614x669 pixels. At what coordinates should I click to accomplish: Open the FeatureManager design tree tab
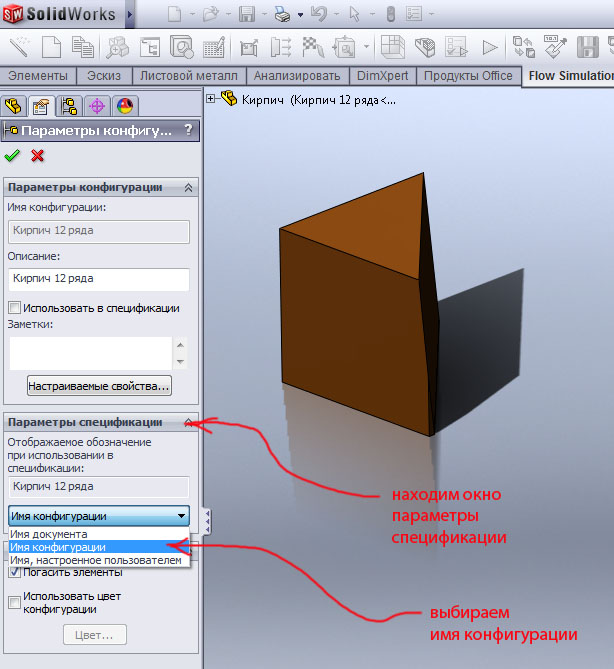point(14,105)
